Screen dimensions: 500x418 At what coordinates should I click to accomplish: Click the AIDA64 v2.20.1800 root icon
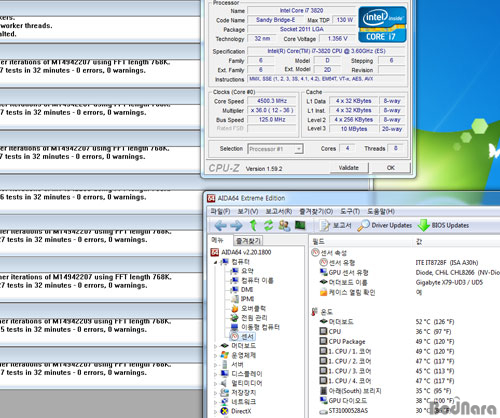[214, 252]
